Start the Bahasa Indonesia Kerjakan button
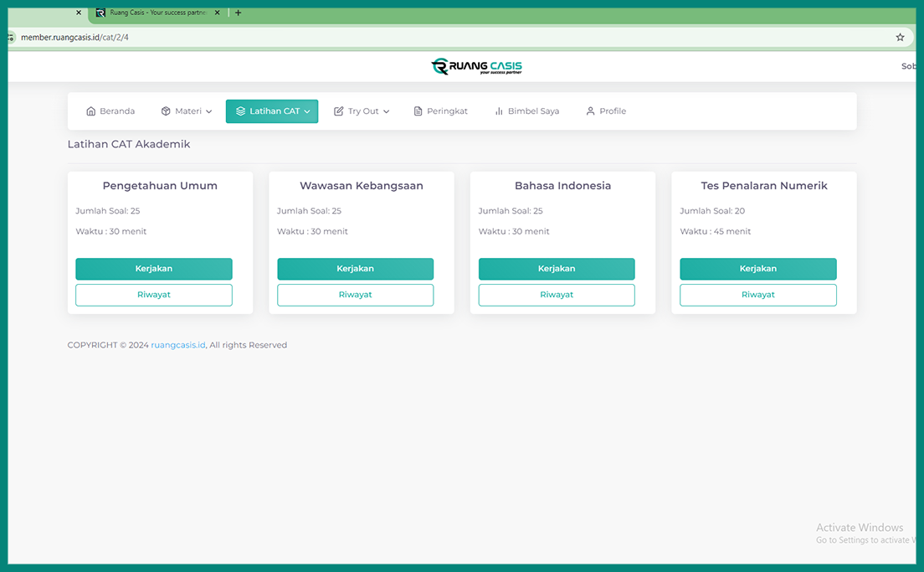This screenshot has height=572, width=924. coord(557,269)
